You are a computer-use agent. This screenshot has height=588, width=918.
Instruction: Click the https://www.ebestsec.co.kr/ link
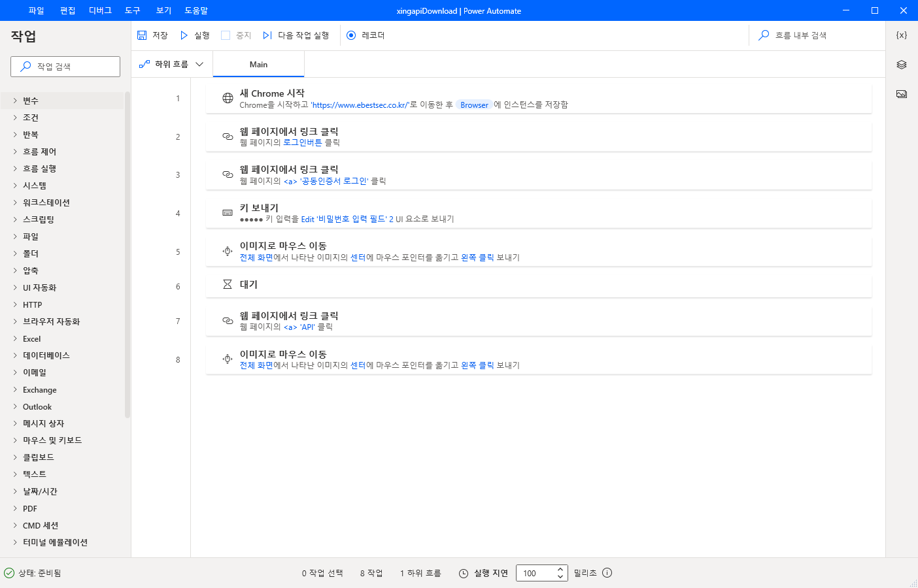360,105
